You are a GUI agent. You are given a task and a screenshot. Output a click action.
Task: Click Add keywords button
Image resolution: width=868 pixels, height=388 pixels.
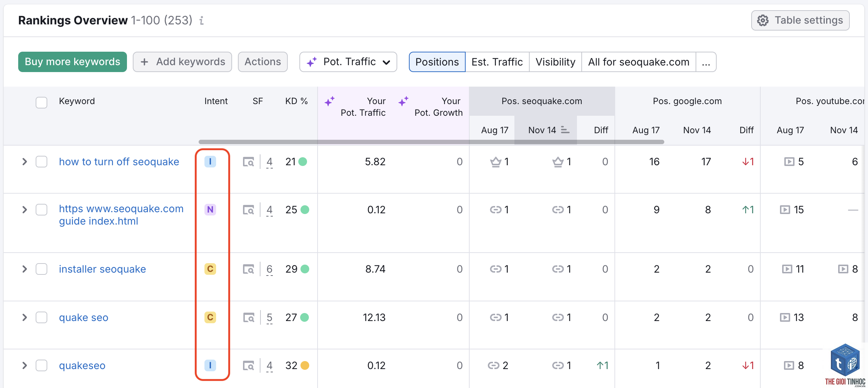[x=182, y=62]
